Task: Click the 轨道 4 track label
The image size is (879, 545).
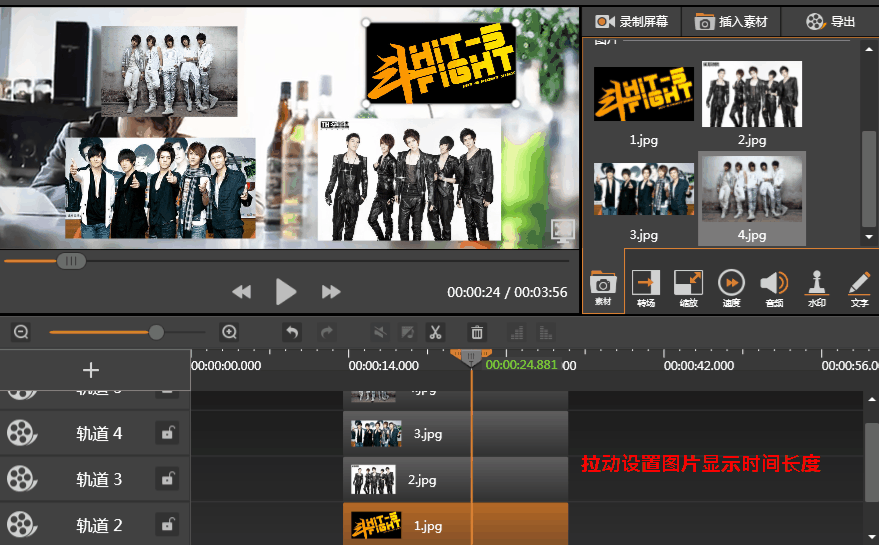Action: tap(99, 433)
